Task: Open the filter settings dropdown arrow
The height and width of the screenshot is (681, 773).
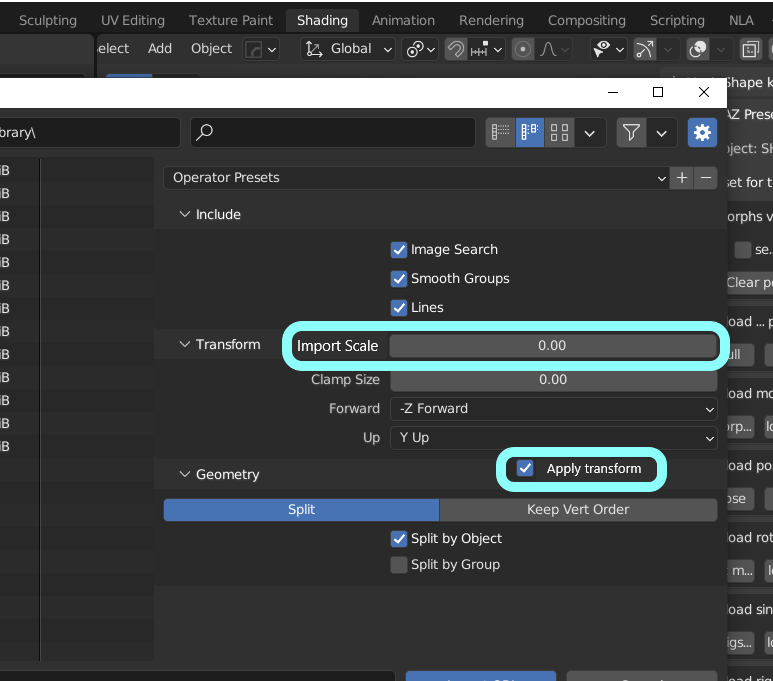Action: (662, 133)
